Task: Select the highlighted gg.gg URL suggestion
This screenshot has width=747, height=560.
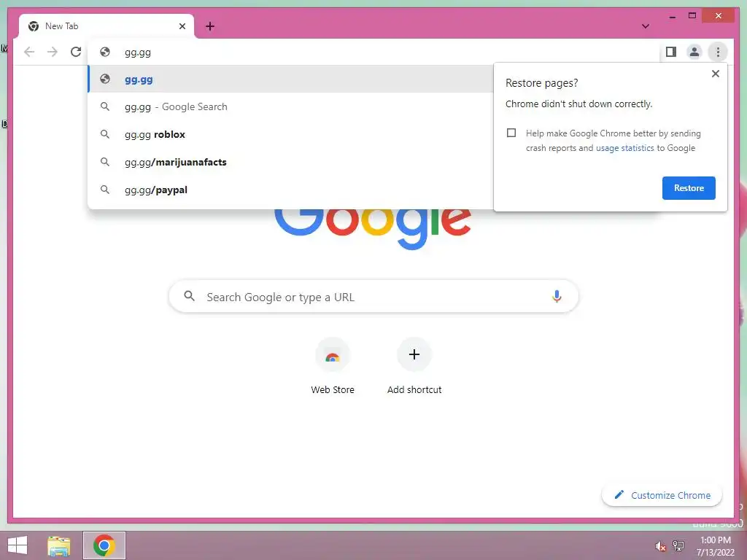Action: click(290, 79)
